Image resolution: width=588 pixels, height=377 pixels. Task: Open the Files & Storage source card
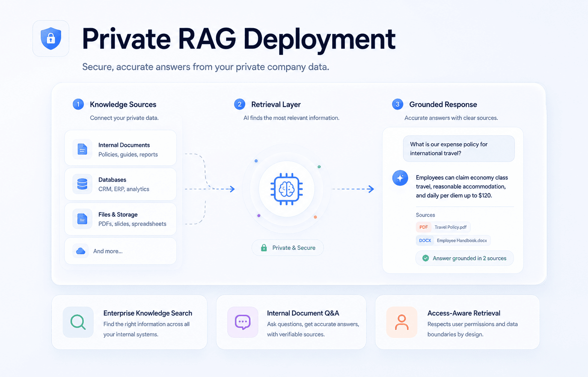[121, 219]
